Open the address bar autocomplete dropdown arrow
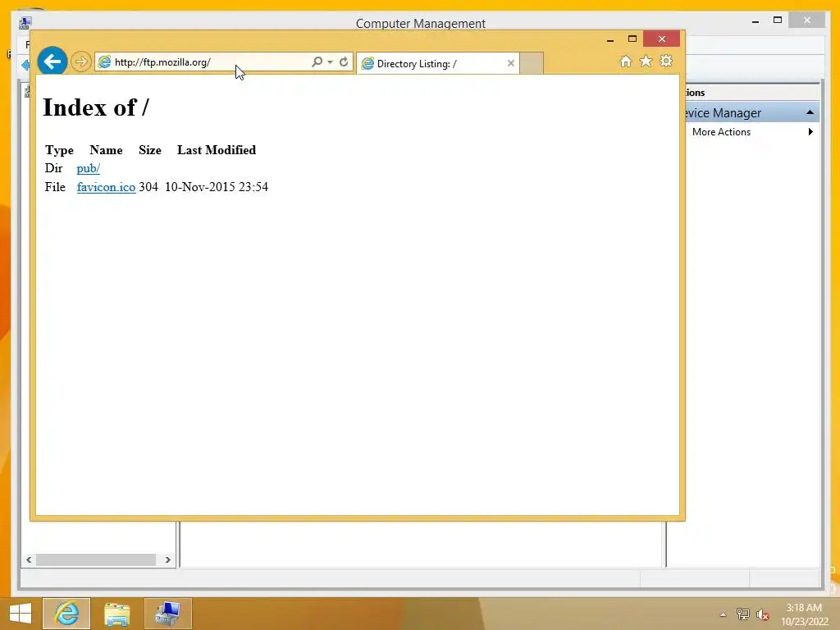This screenshot has height=630, width=840. pyautogui.click(x=330, y=62)
